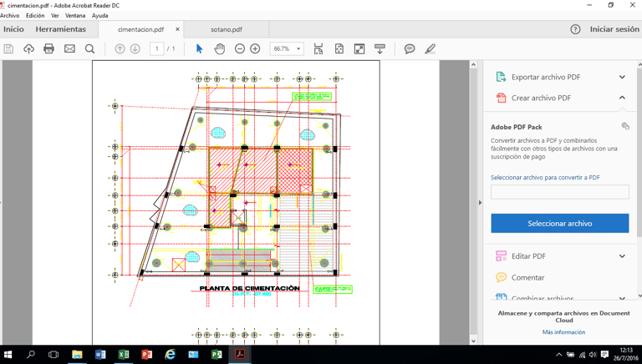This screenshot has height=364, width=642.
Task: Click the page number field
Action: (x=157, y=48)
